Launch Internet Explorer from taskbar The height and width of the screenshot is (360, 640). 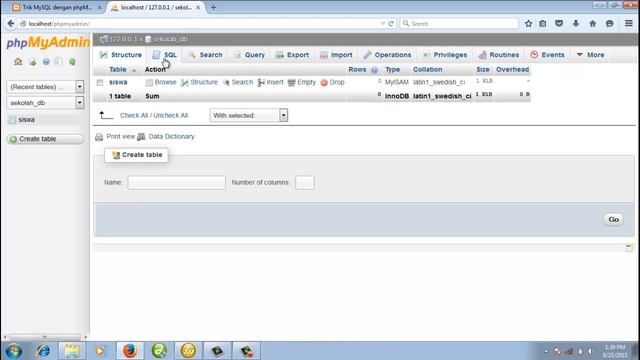click(43, 351)
